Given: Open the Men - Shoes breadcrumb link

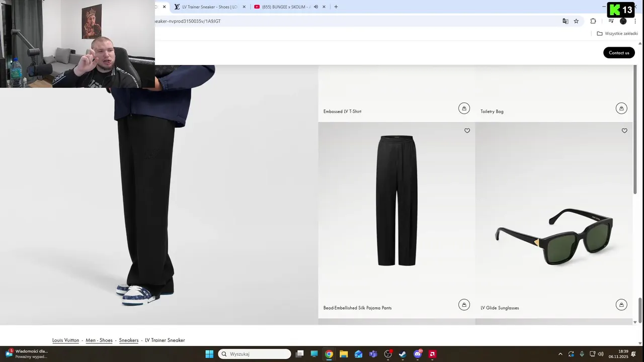Looking at the screenshot, I should [x=99, y=340].
